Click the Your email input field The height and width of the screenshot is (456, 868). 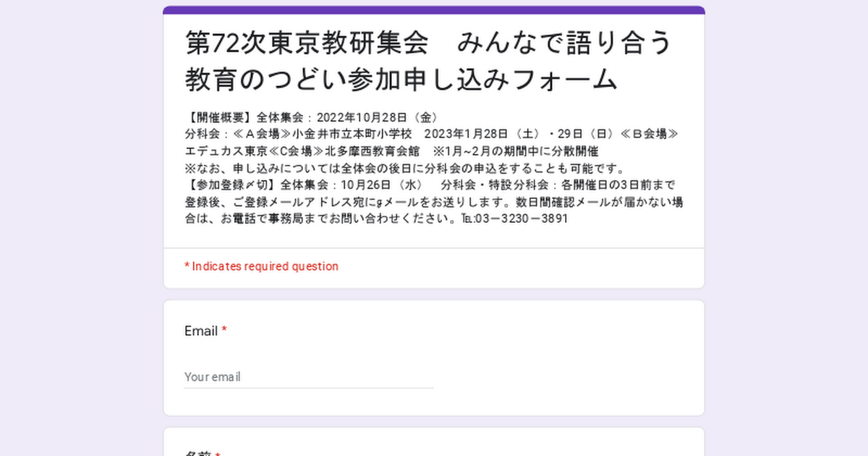point(309,377)
